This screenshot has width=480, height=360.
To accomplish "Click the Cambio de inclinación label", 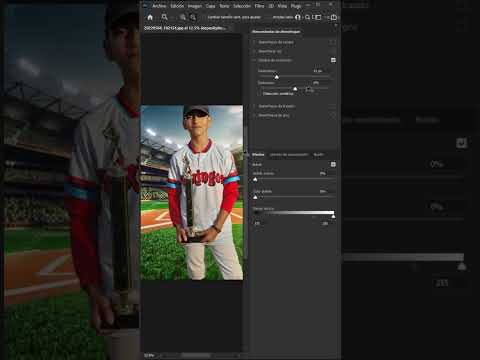I will (275, 60).
